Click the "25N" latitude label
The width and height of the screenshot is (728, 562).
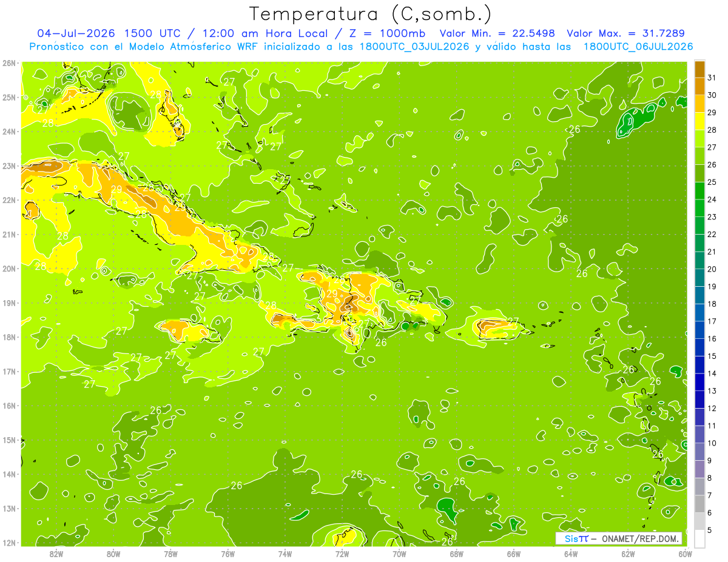pyautogui.click(x=8, y=97)
